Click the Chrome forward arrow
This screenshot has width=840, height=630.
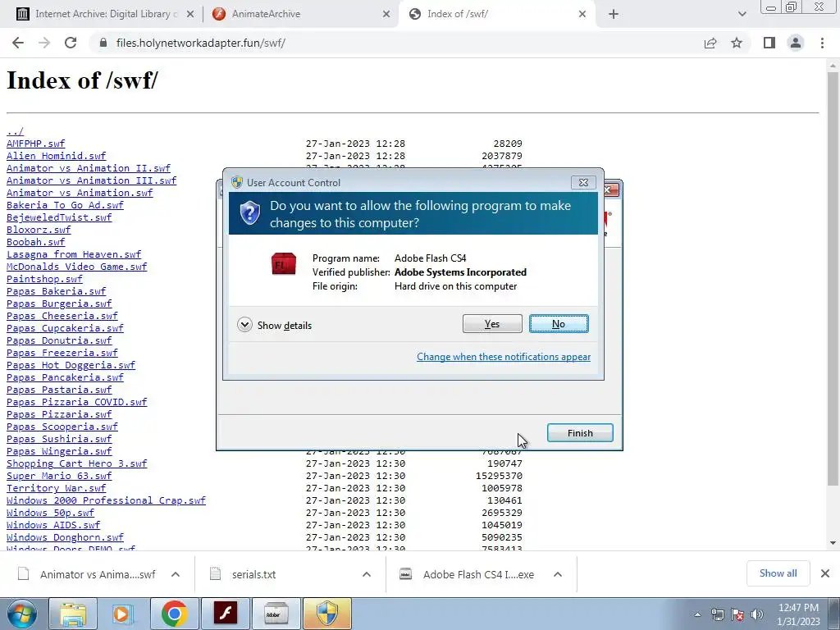pyautogui.click(x=44, y=43)
